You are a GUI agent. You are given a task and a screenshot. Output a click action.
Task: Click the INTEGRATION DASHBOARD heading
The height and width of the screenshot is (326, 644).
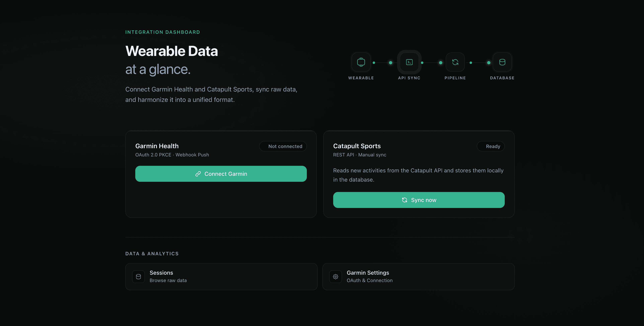[163, 32]
